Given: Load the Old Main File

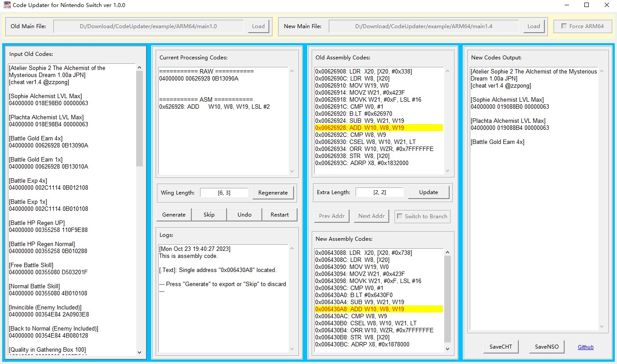Looking at the screenshot, I should tap(258, 26).
